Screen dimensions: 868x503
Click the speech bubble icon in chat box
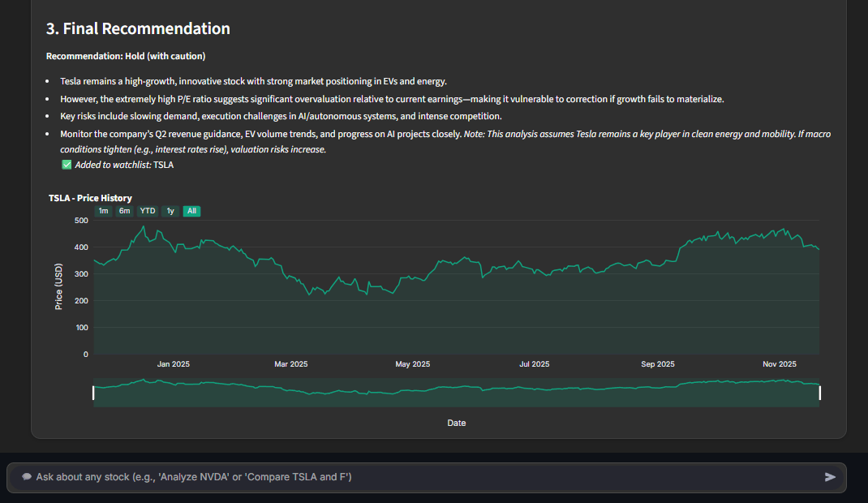click(x=27, y=477)
